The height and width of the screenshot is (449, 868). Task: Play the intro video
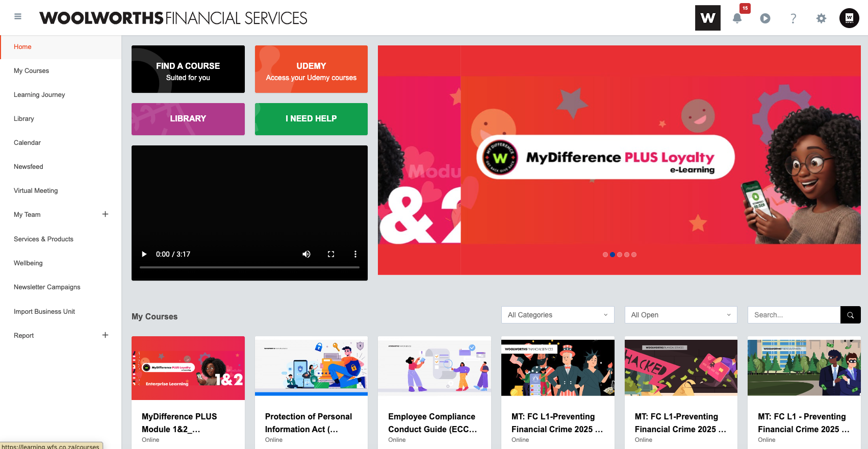[144, 254]
